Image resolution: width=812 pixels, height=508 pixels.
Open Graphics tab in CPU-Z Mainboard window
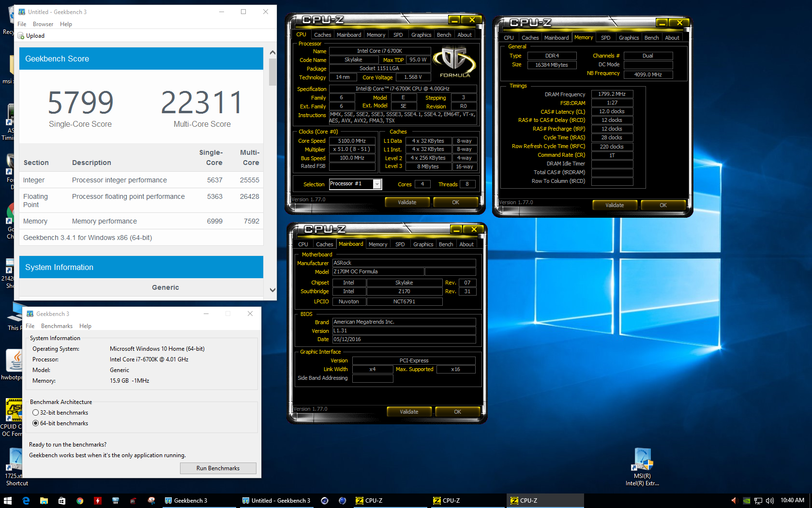click(423, 244)
